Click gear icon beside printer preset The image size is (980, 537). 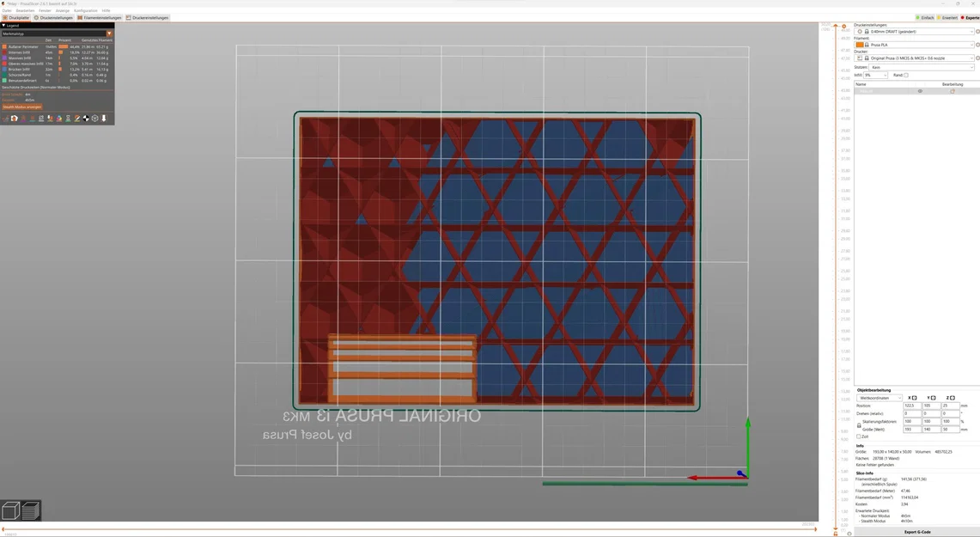click(977, 58)
